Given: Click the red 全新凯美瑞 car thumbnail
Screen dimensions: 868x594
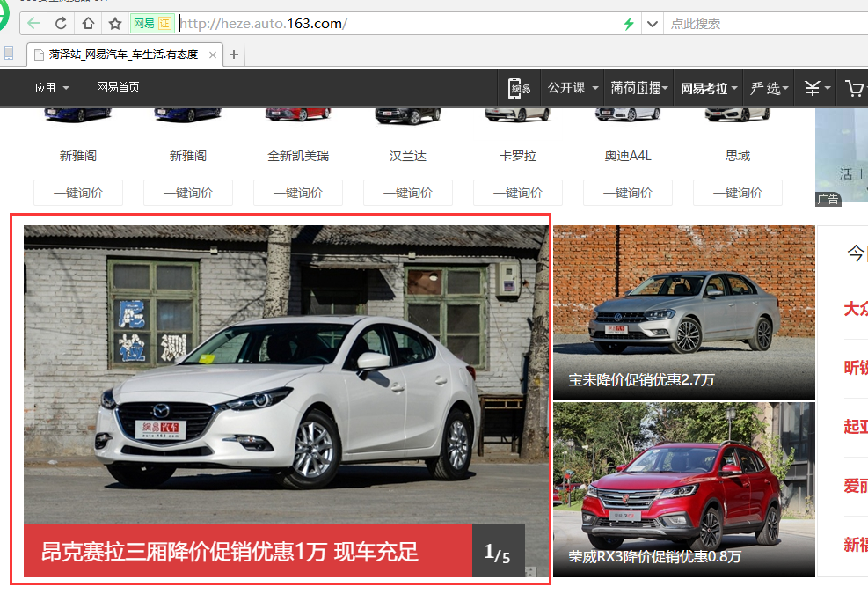Looking at the screenshot, I should (x=298, y=114).
